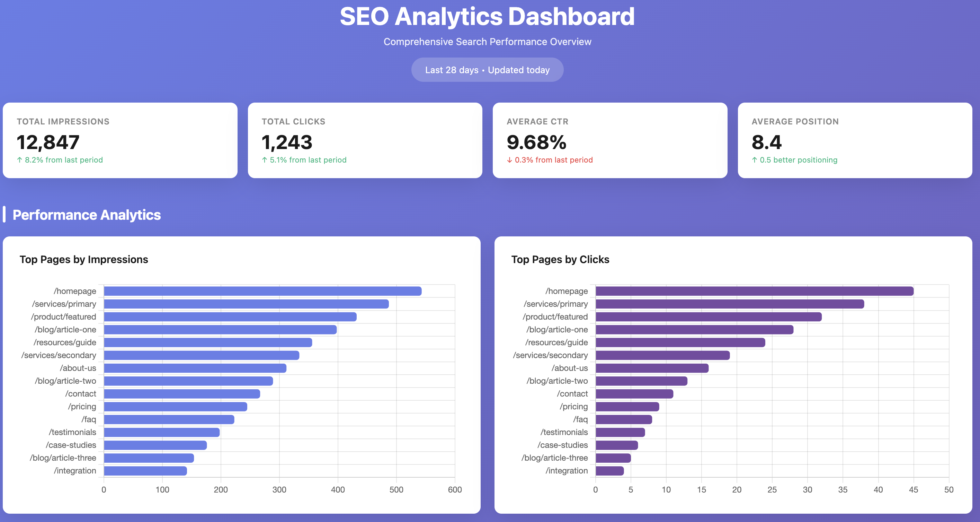Select the Total Impressions stat card
Viewport: 980px width, 522px height.
click(121, 141)
